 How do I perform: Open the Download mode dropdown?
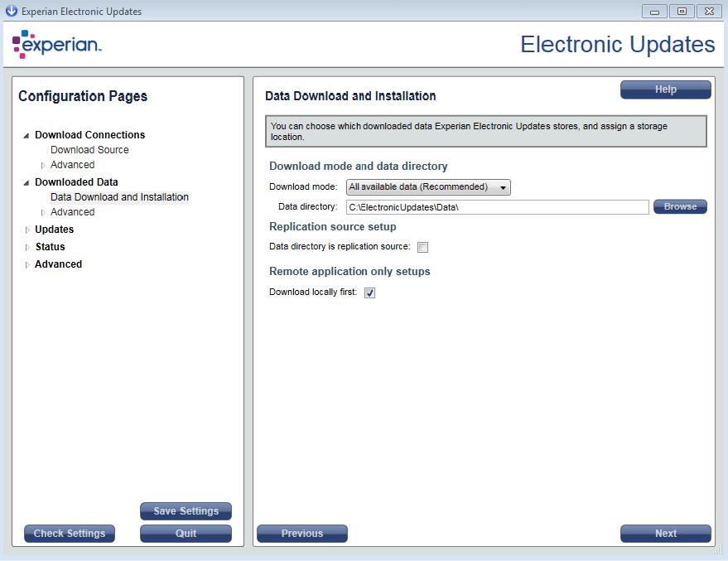pyautogui.click(x=428, y=187)
